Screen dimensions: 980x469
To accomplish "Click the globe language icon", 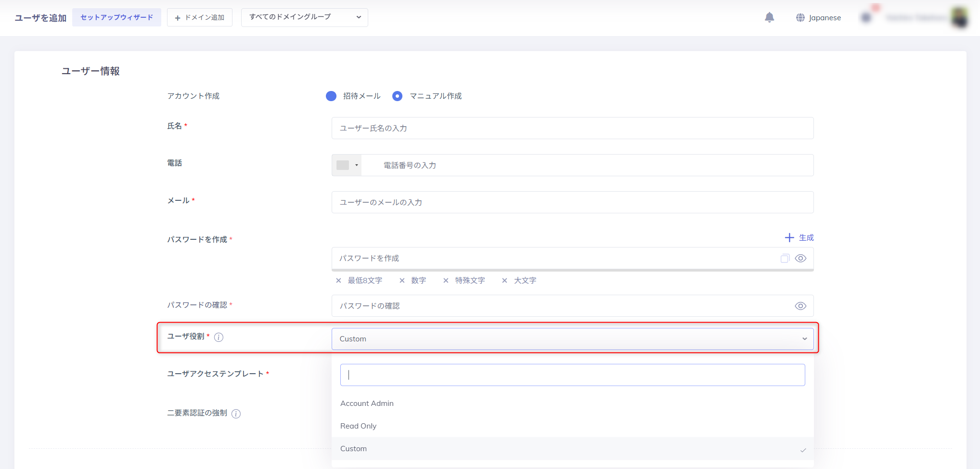I will click(800, 17).
